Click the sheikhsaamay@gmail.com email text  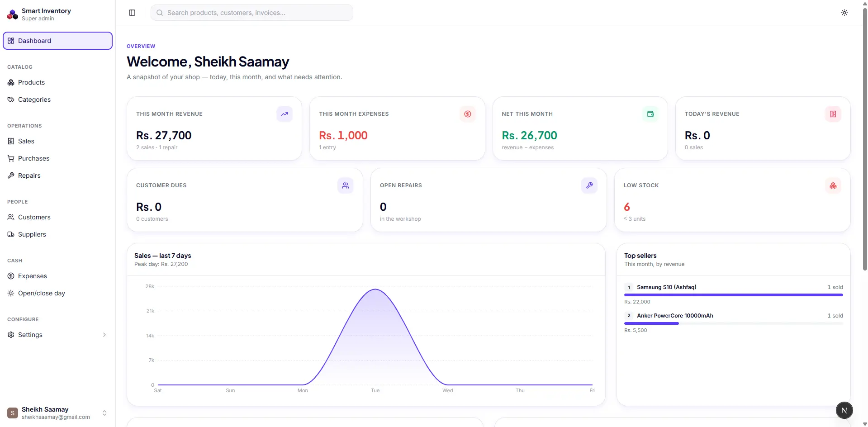[x=56, y=417]
